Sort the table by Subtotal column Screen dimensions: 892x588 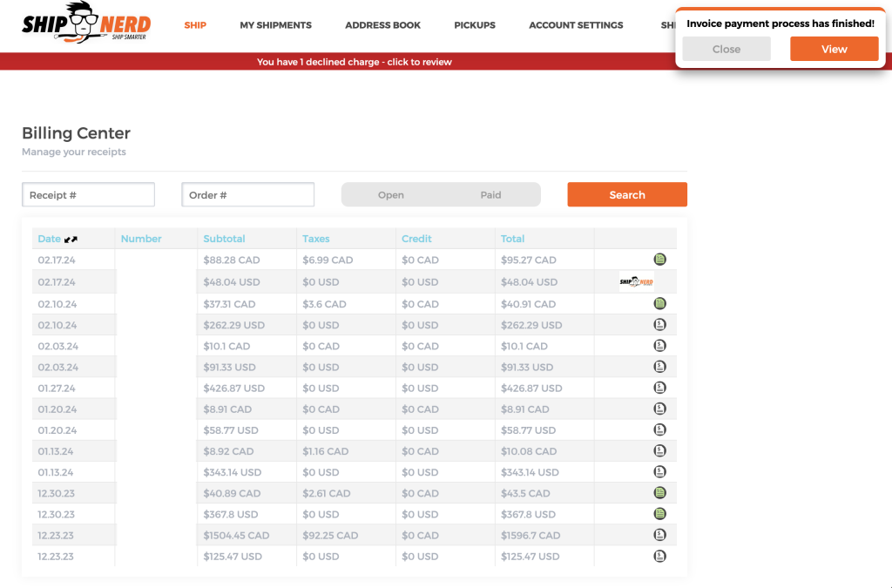[224, 239]
